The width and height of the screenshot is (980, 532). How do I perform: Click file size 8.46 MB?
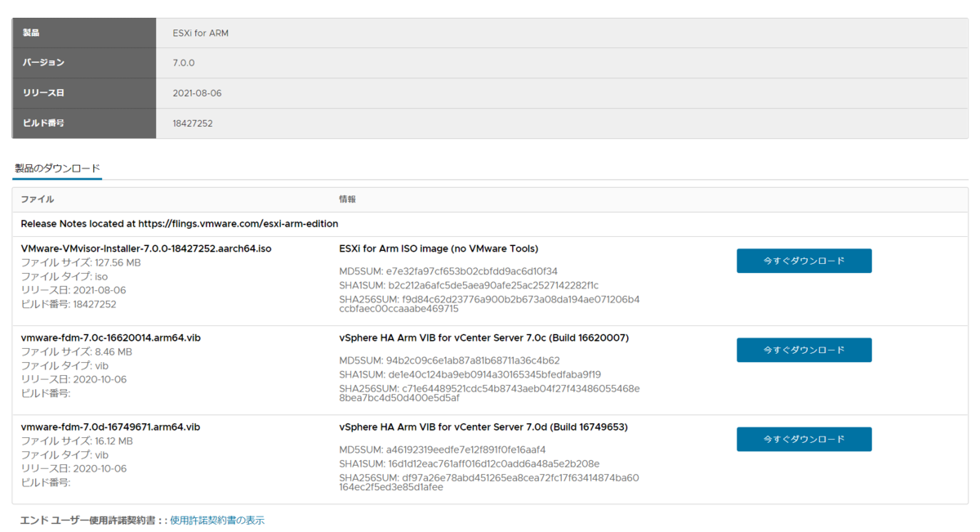click(x=76, y=351)
